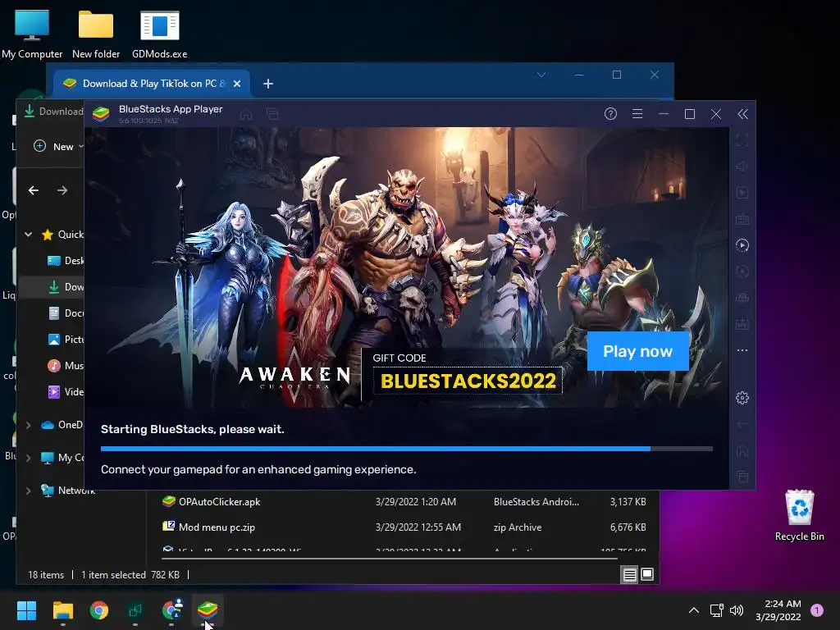Show hidden system tray icons
The image size is (840, 630).
pyautogui.click(x=693, y=610)
